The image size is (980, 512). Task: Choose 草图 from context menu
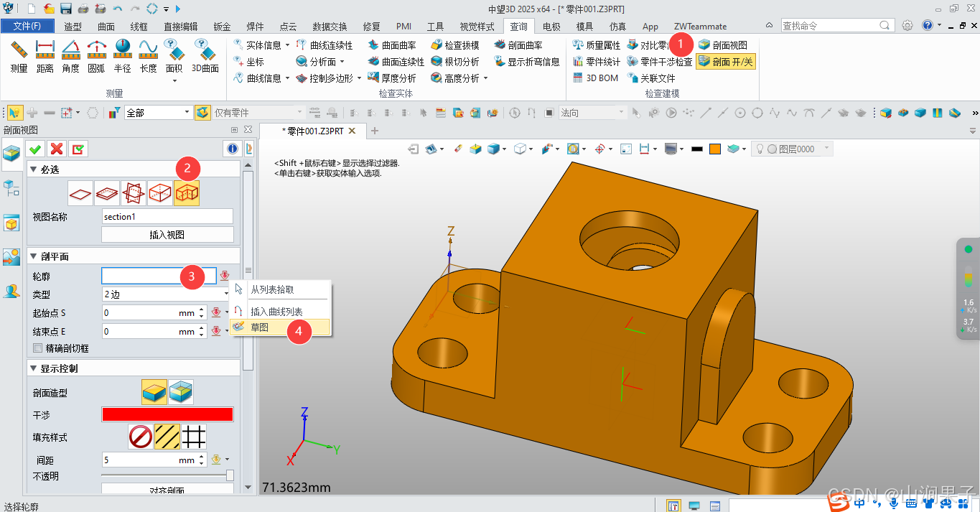pos(280,327)
